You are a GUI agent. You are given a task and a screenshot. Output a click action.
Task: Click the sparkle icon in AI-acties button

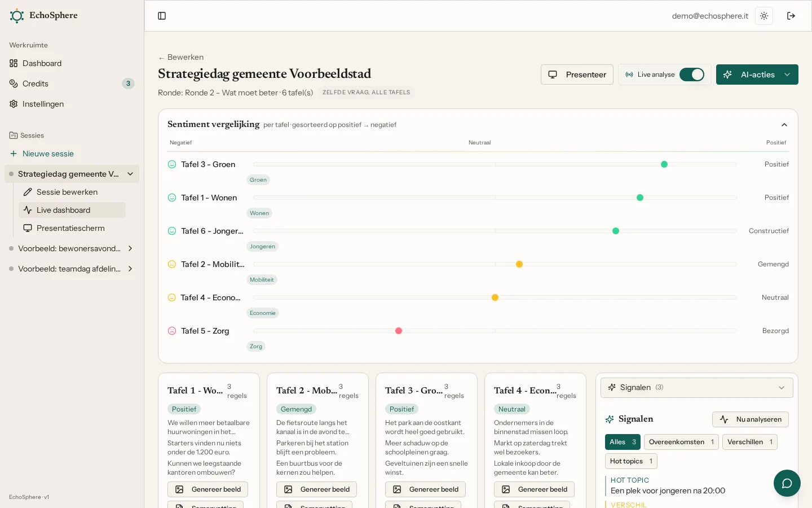click(x=728, y=75)
